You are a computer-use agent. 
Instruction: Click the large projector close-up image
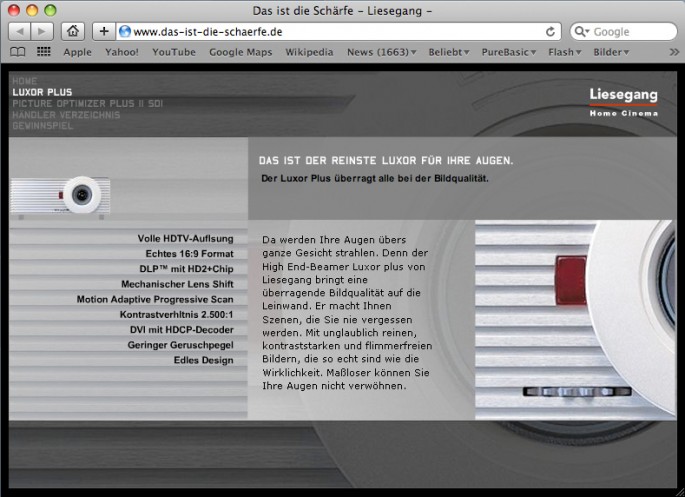pyautogui.click(x=575, y=320)
